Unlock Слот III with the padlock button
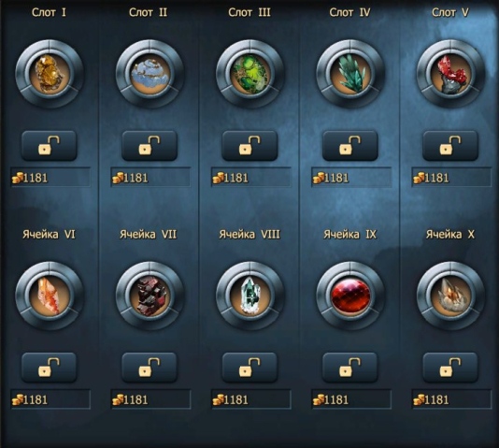499x448 pixels. tap(249, 146)
